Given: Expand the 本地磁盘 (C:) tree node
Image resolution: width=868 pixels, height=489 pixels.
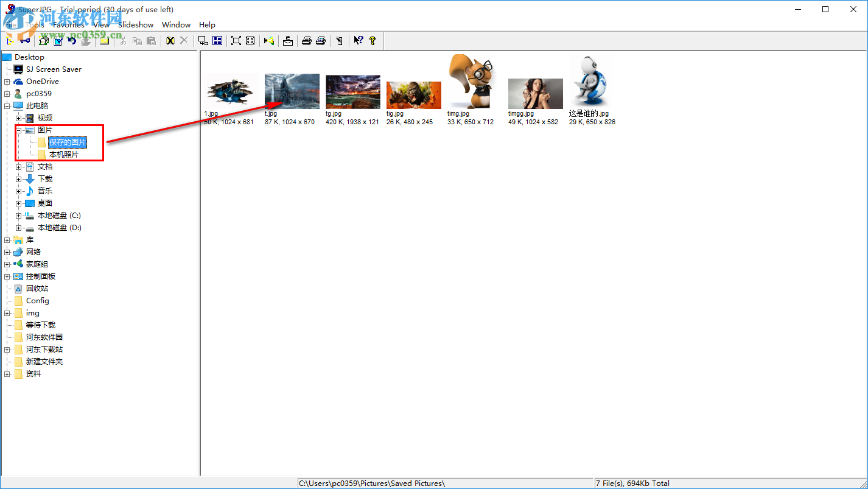Looking at the screenshot, I should [19, 215].
